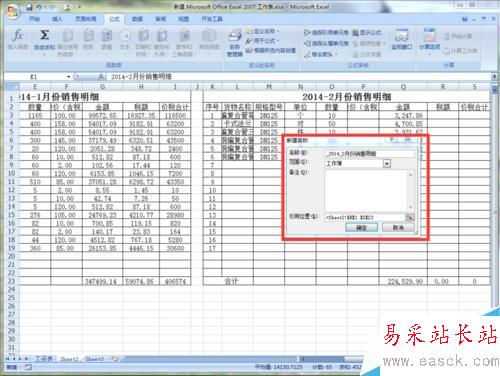
Task: Expand Use in Formula dropdown
Action: coord(277,41)
